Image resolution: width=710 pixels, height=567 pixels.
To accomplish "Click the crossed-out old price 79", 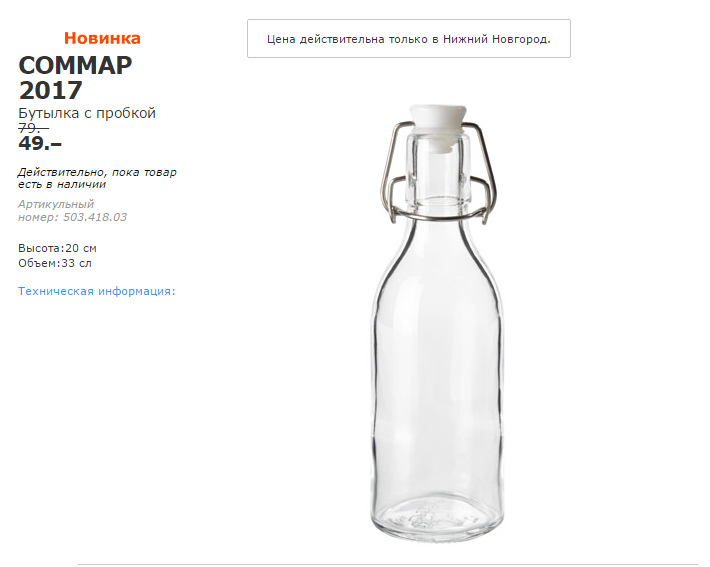I will point(33,128).
